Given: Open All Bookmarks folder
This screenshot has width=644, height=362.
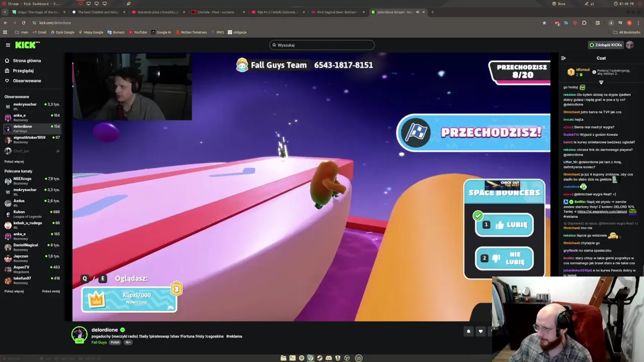Looking at the screenshot, I should click(626, 32).
